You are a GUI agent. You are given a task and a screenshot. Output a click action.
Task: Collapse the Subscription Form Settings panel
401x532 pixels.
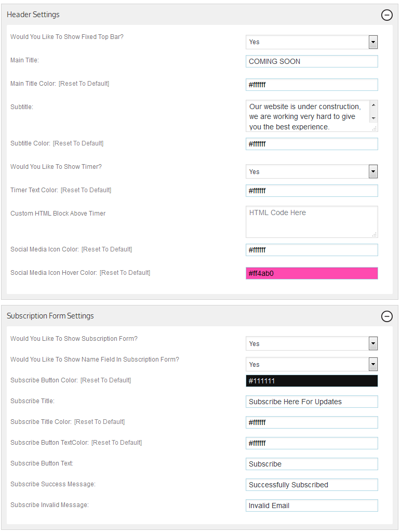(387, 316)
